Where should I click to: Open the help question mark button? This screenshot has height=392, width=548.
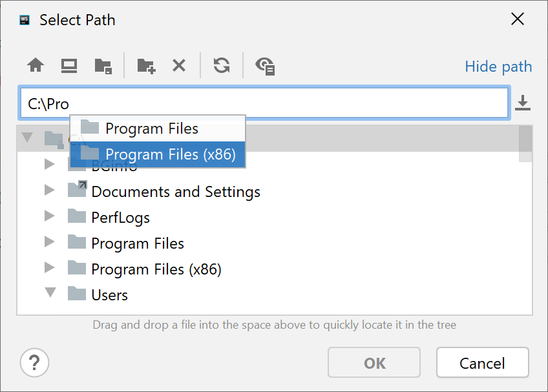pos(35,362)
